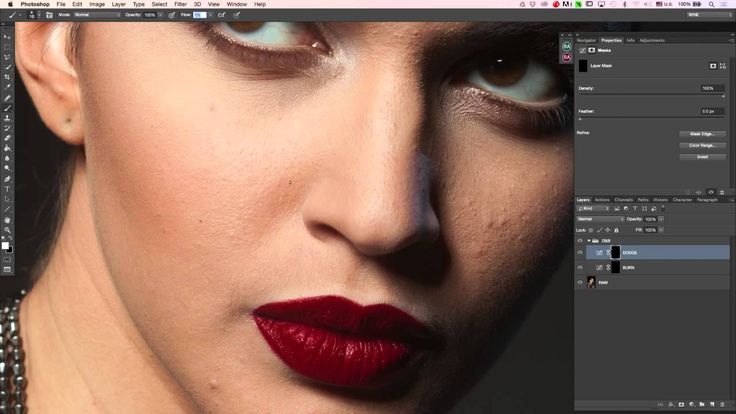
Task: Click the Density slider track
Action: click(650, 96)
